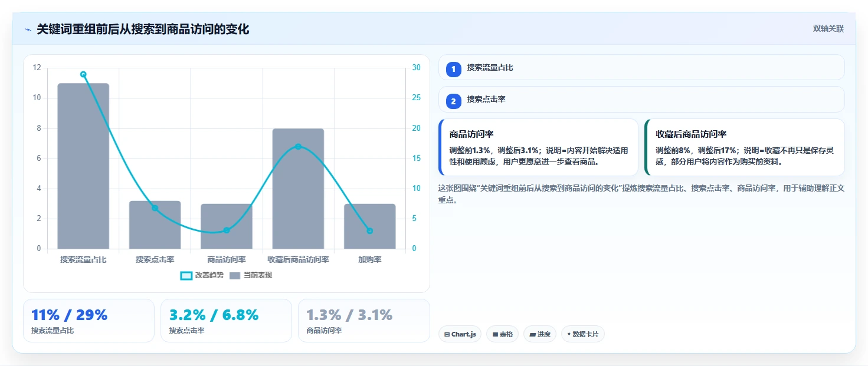868x366 pixels.
Task: Click the trend line point on 收藏后商品访问率 bar
Action: click(298, 147)
